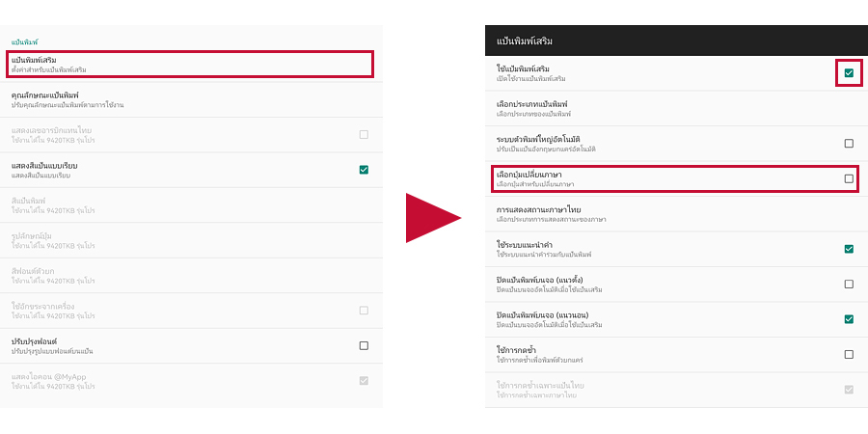Check the เลือกปุ่มเปลี่ยนภาษา checkbox
The image size is (868, 434).
(849, 178)
